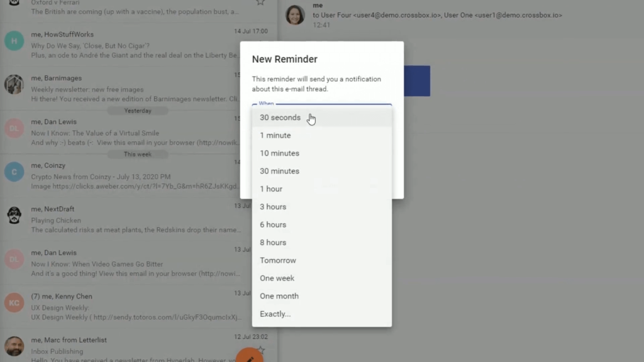Select the 30 seconds reminder option
Screen dimensions: 644x362
coord(280,118)
